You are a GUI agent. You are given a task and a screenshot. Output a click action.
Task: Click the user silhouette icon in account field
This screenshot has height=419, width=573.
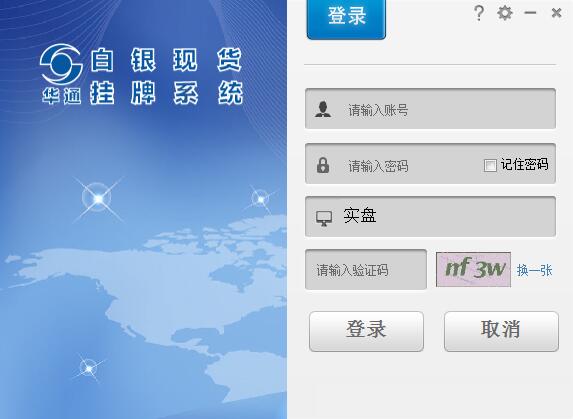click(x=323, y=109)
